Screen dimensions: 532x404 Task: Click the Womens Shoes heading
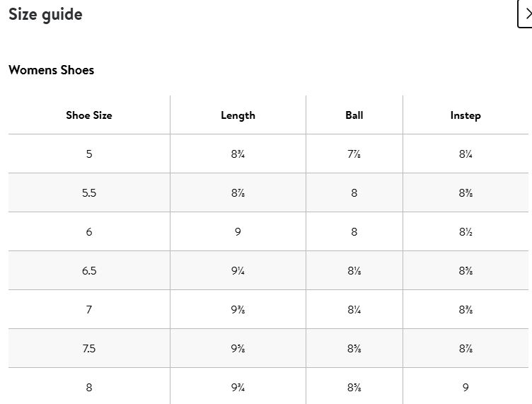51,70
